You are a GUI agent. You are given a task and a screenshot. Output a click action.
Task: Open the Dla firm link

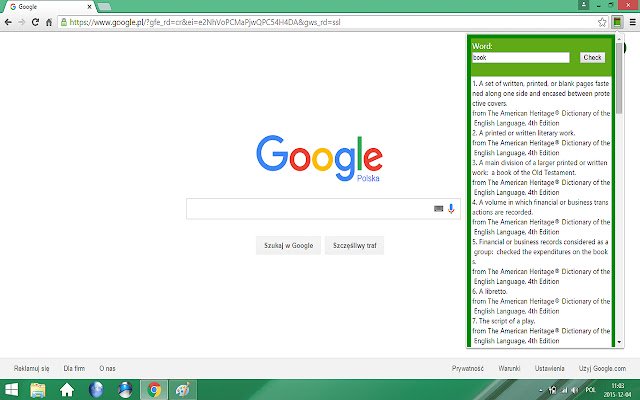tap(74, 368)
